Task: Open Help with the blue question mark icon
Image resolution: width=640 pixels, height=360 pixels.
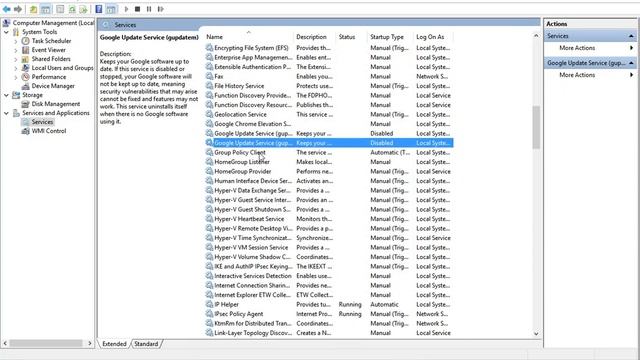Action: click(99, 9)
